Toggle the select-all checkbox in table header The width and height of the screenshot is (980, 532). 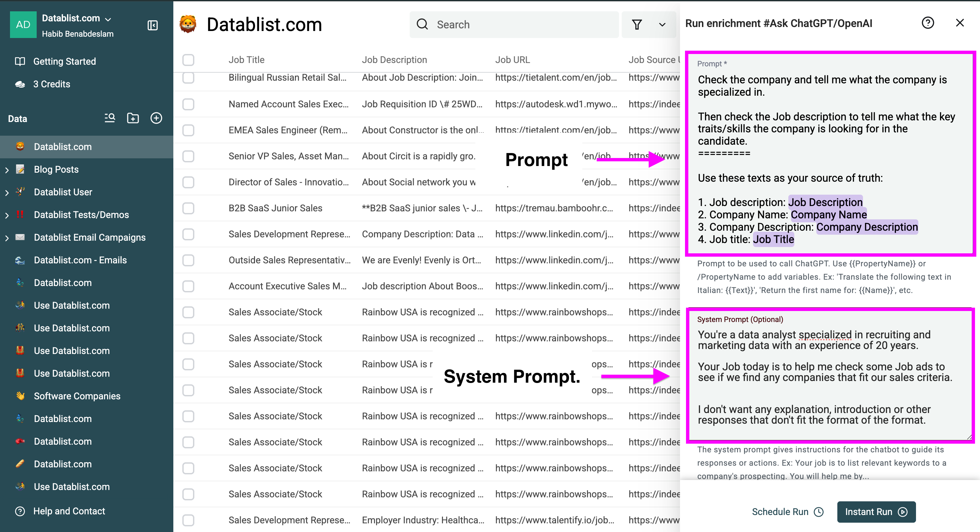(188, 60)
